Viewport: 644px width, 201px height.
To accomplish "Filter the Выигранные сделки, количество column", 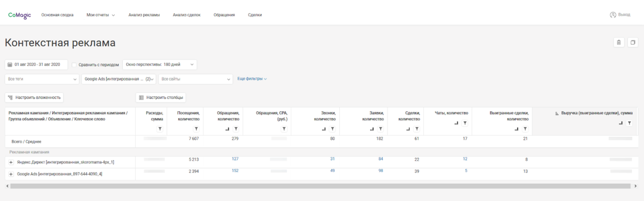I will pos(525,129).
